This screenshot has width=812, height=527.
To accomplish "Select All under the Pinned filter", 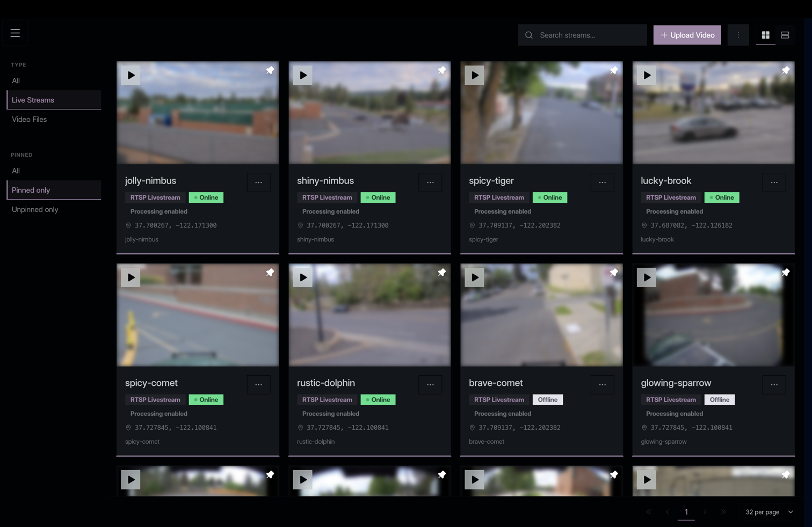I will tap(54, 171).
